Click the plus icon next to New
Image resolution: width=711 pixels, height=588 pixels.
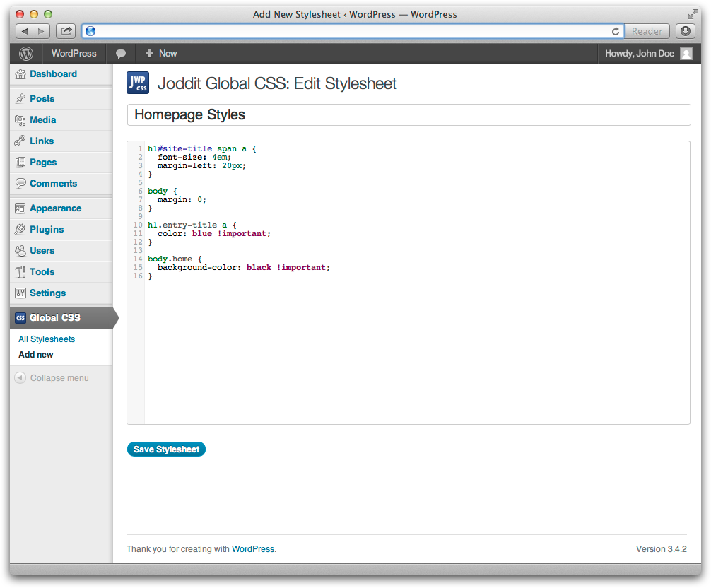(x=149, y=54)
